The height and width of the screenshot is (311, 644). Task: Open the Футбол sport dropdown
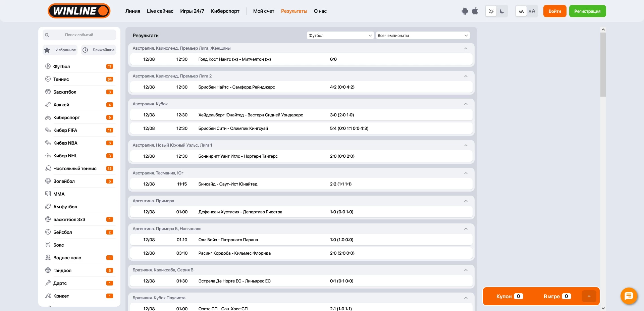point(340,36)
